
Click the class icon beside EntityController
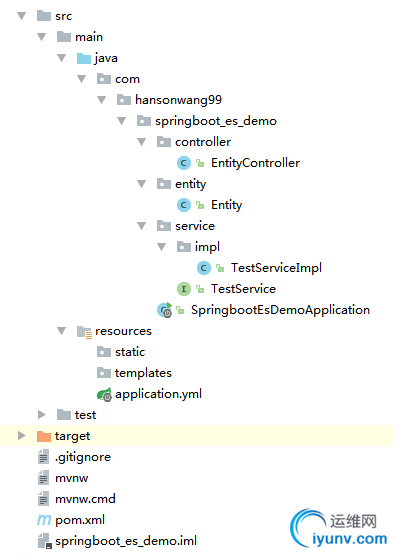[x=183, y=163]
